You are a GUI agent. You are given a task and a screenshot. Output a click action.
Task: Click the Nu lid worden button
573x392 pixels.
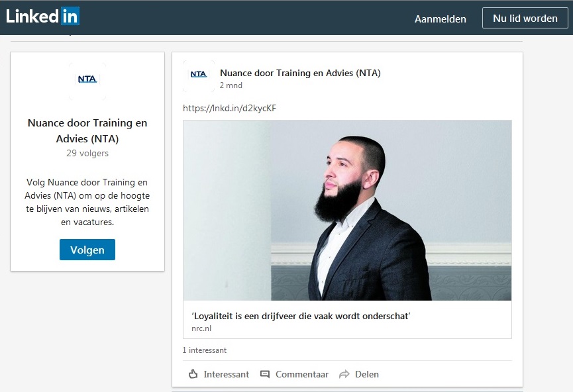pos(525,19)
